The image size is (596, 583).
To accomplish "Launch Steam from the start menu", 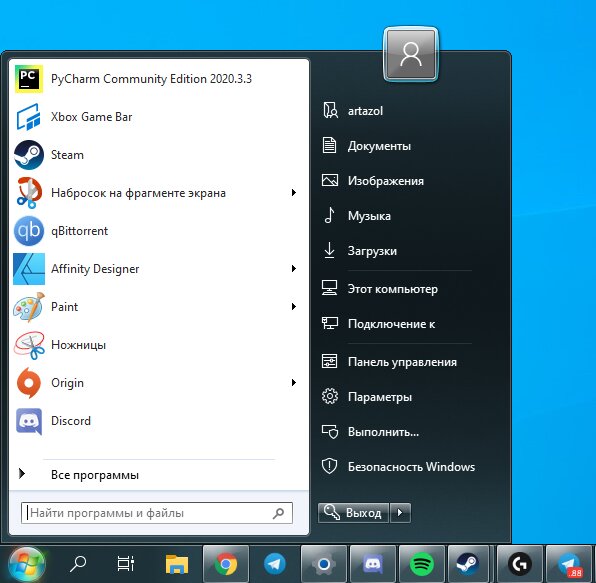I will pos(159,155).
